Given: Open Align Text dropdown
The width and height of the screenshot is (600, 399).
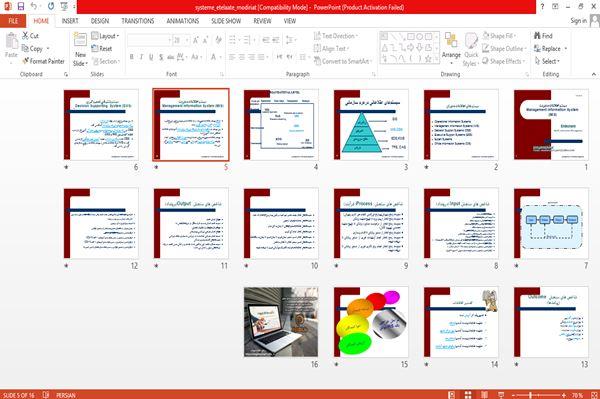Looking at the screenshot, I should (331, 49).
